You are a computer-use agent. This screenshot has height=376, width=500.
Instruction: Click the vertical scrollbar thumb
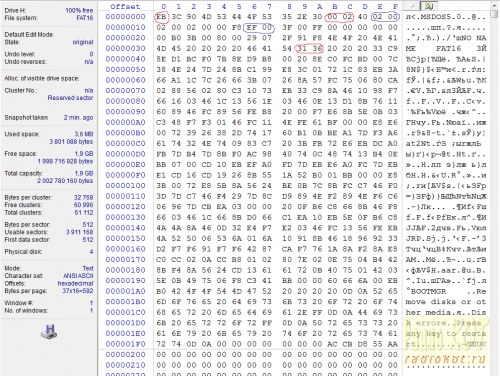click(494, 14)
